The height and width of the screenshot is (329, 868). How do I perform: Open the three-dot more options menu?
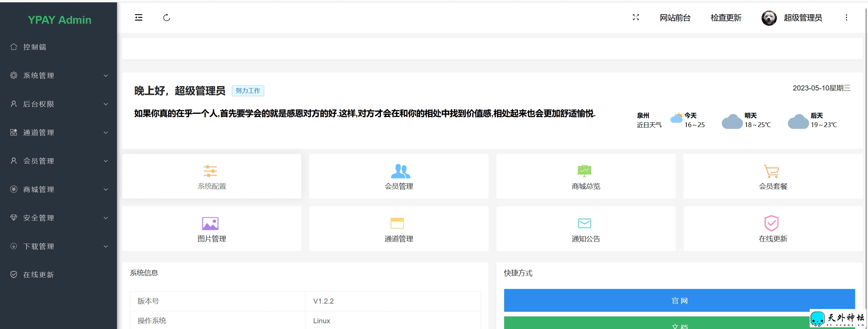846,18
